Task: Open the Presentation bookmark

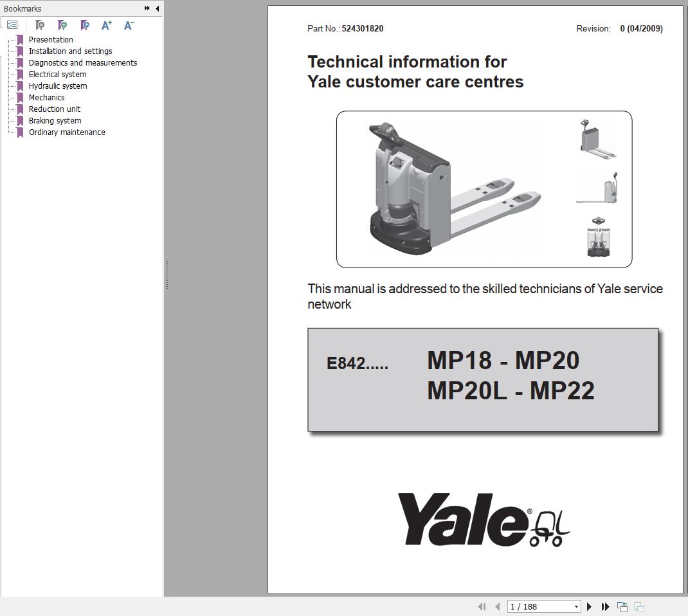Action: [51, 39]
